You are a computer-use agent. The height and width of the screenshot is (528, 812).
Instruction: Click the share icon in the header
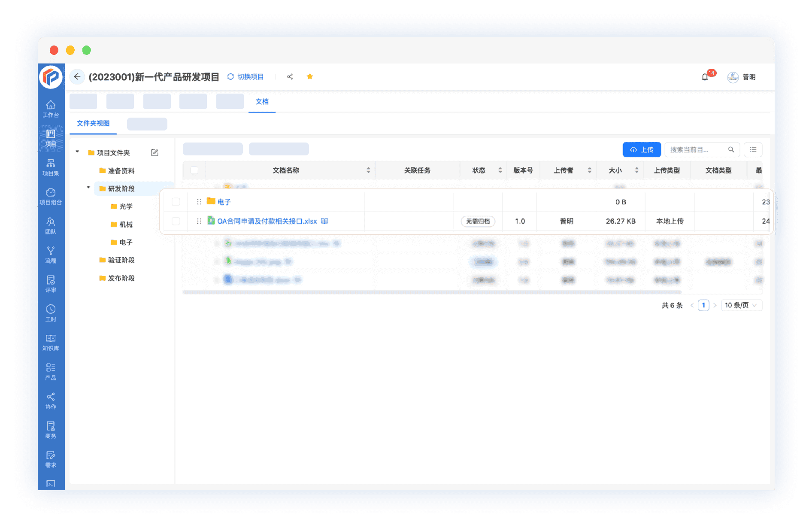click(x=290, y=76)
